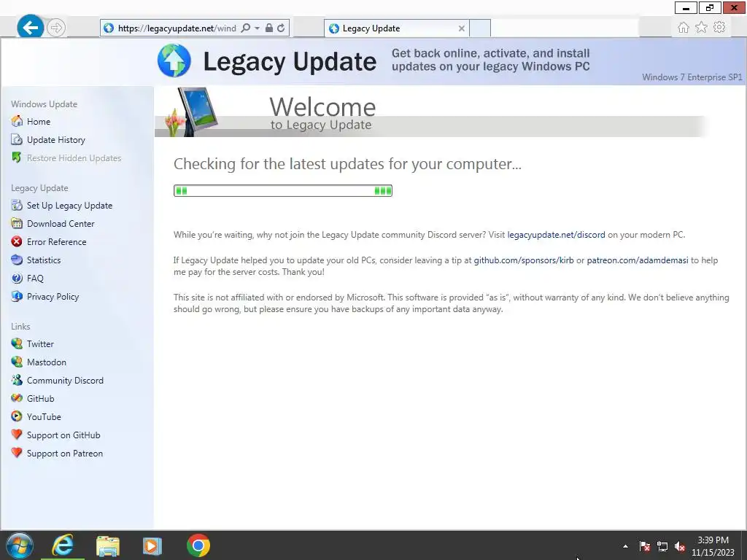The image size is (747, 560).
Task: Click the GitHub icon in Links
Action: point(17,398)
